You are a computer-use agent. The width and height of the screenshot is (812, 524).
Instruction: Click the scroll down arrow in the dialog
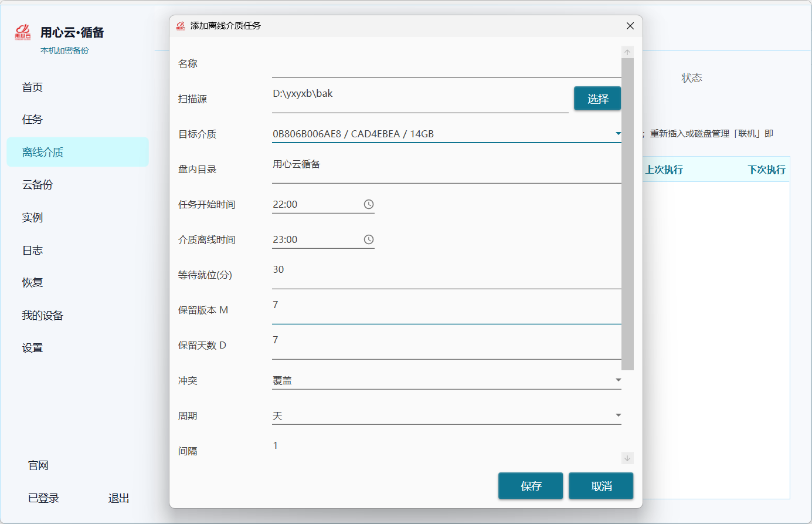coord(627,458)
